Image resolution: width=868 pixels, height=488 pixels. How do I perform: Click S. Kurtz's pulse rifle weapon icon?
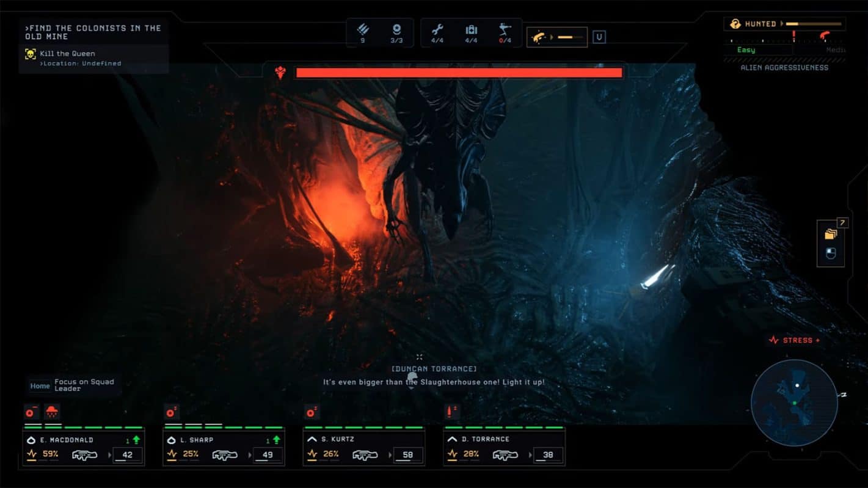pyautogui.click(x=365, y=455)
